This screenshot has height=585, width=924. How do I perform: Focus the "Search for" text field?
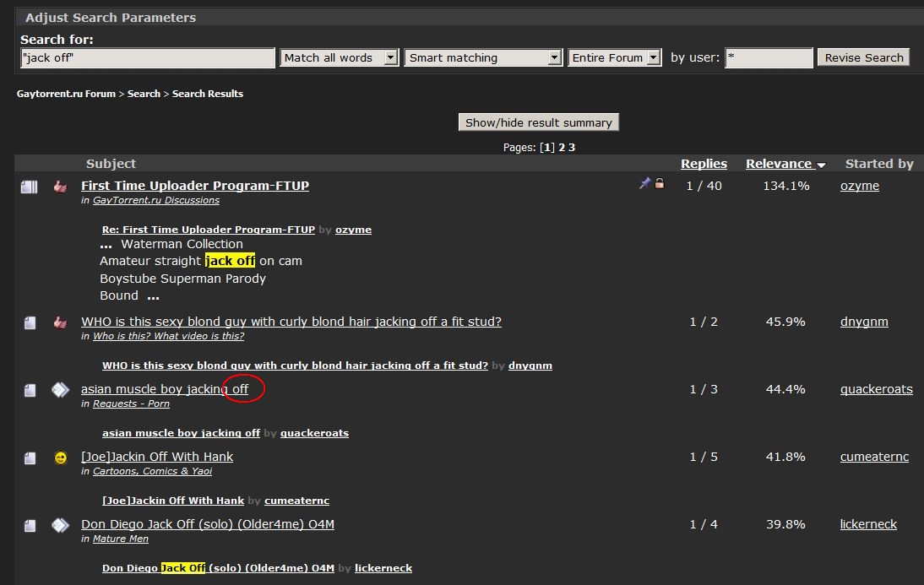(148, 57)
